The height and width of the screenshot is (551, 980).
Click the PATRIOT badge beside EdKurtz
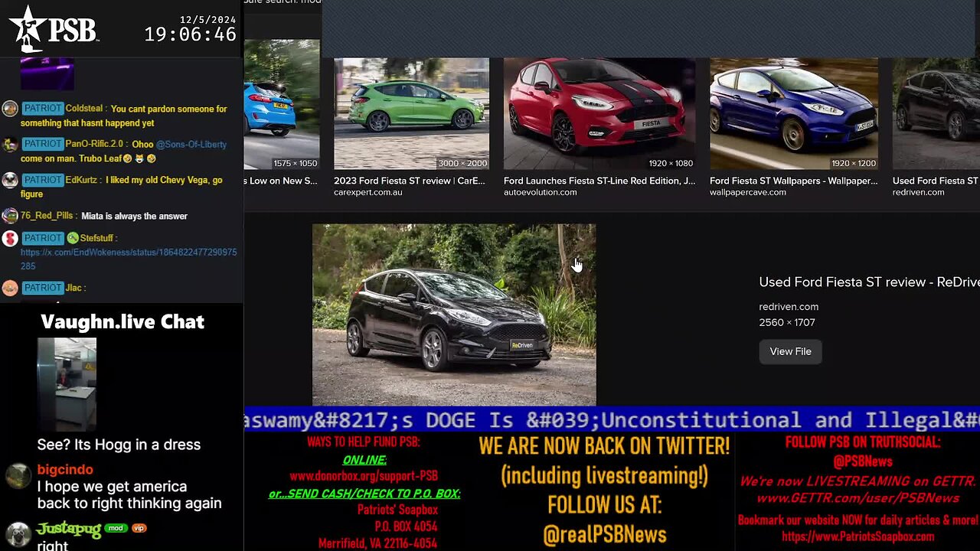pos(42,180)
